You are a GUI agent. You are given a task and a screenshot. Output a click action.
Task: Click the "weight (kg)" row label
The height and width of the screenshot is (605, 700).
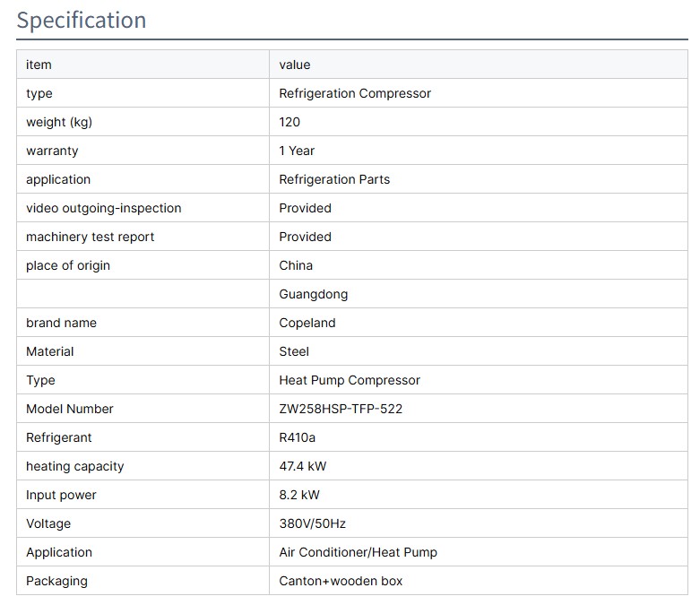(x=59, y=122)
